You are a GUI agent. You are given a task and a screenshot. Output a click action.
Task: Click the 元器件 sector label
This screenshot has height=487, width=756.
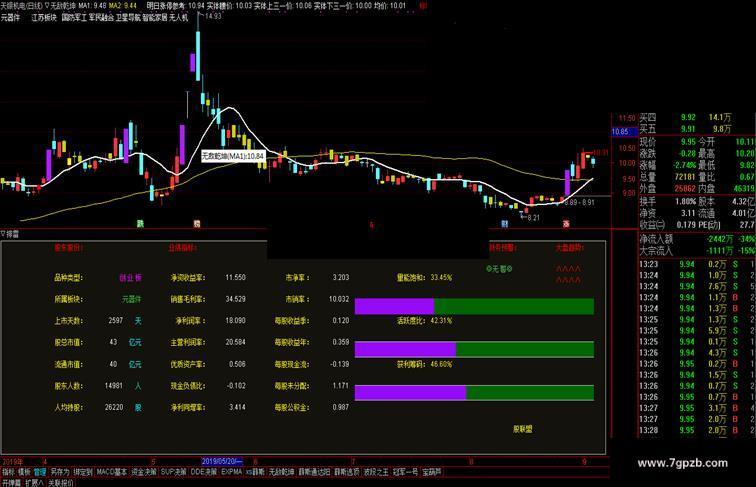pyautogui.click(x=11, y=18)
